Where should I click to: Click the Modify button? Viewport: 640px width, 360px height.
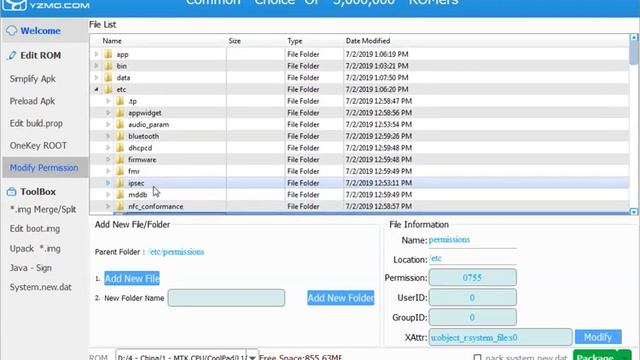tap(598, 337)
